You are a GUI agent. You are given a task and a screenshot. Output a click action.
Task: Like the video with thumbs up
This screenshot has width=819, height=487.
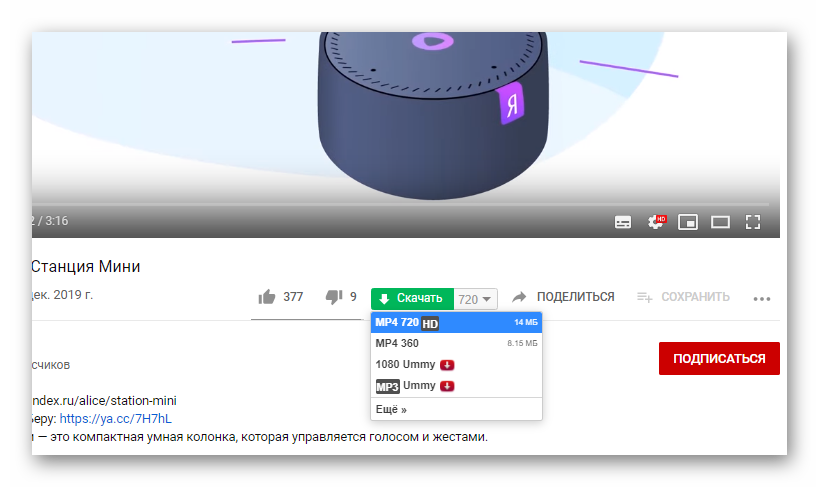click(x=267, y=297)
